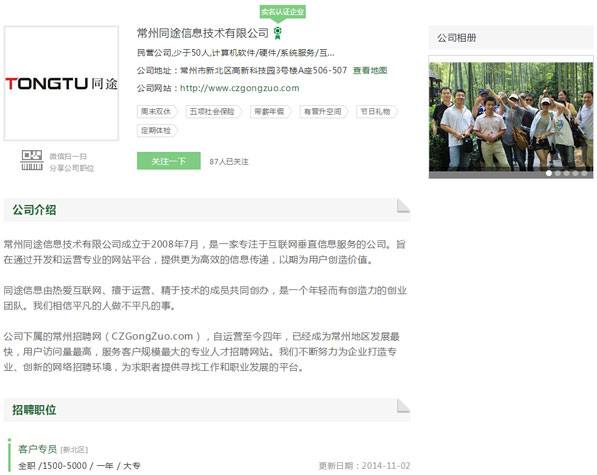
Task: Open the 查看地图 map link
Action: [370, 70]
